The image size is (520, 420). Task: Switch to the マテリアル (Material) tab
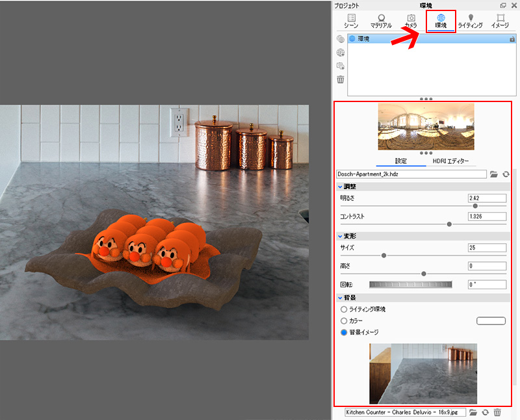click(x=381, y=21)
